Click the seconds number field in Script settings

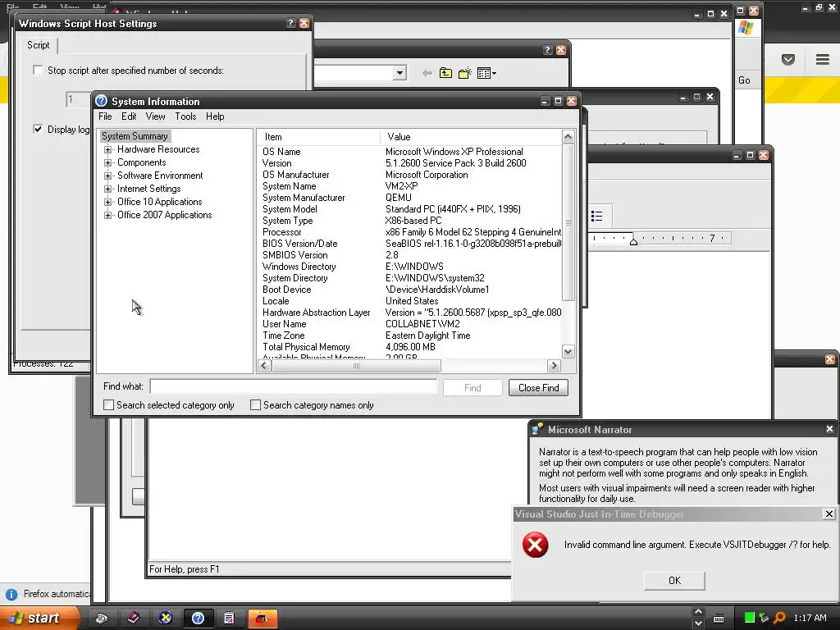[x=78, y=99]
